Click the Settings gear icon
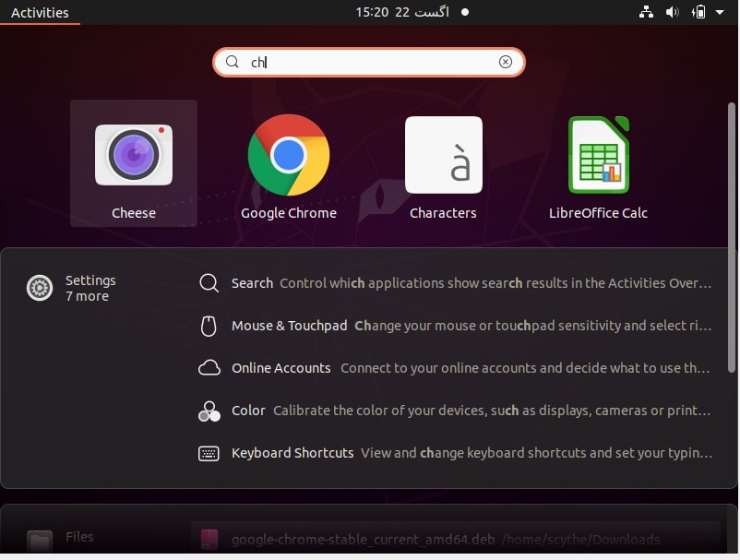 (x=40, y=288)
